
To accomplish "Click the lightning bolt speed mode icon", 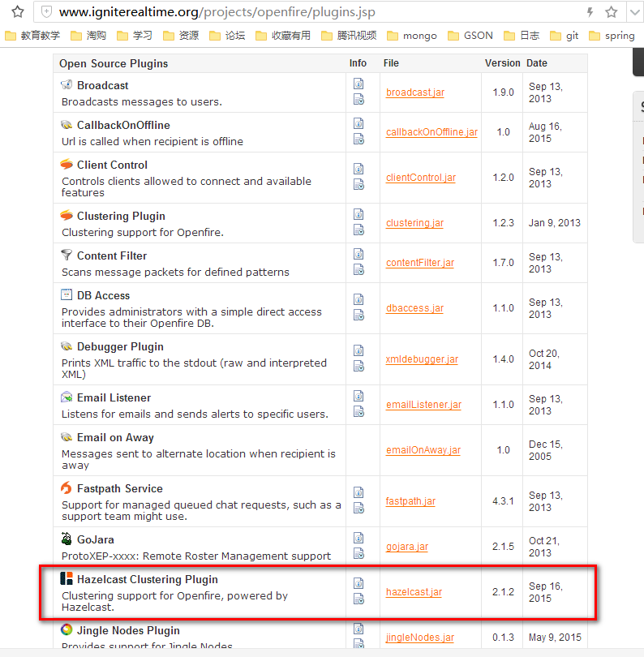I will [590, 12].
